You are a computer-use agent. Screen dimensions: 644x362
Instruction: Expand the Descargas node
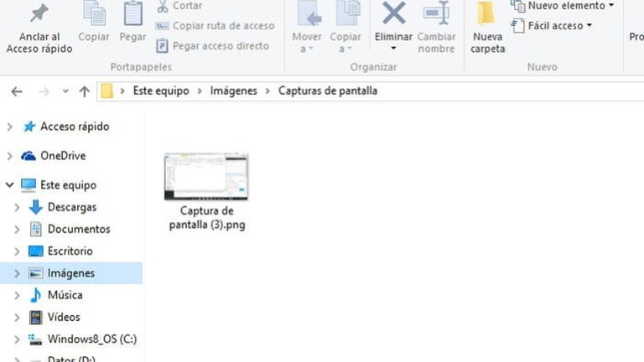pos(17,207)
